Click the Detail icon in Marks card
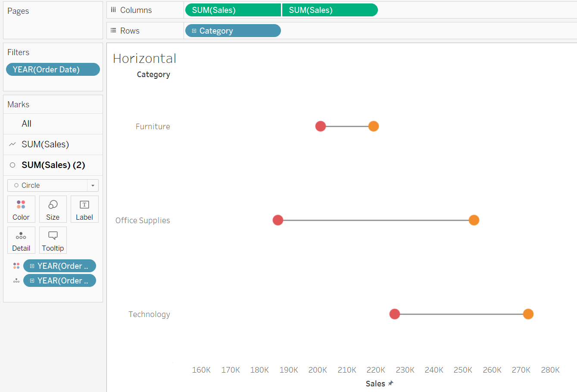Screen dimensions: 577x392 pyautogui.click(x=21, y=240)
